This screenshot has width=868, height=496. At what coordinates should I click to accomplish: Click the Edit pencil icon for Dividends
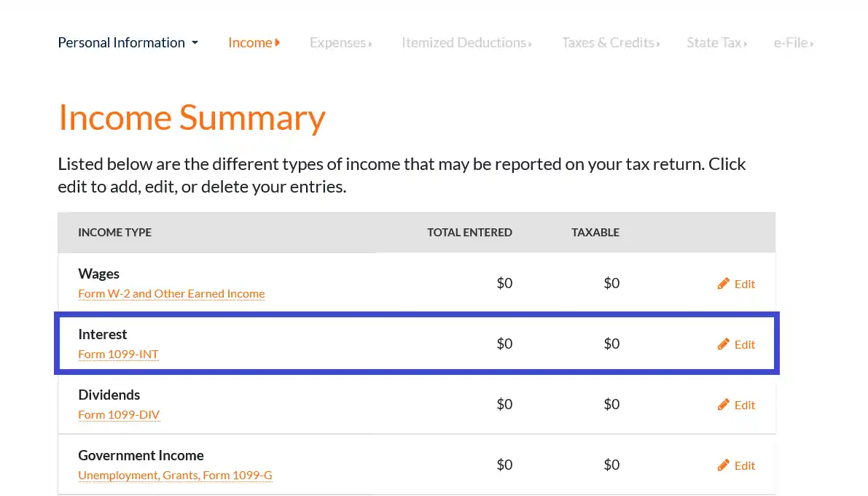pyautogui.click(x=724, y=404)
